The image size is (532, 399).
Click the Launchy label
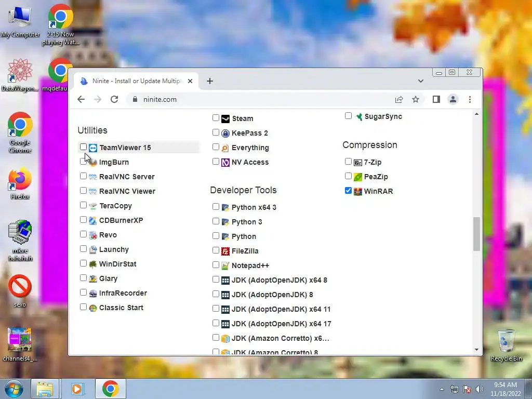click(114, 250)
